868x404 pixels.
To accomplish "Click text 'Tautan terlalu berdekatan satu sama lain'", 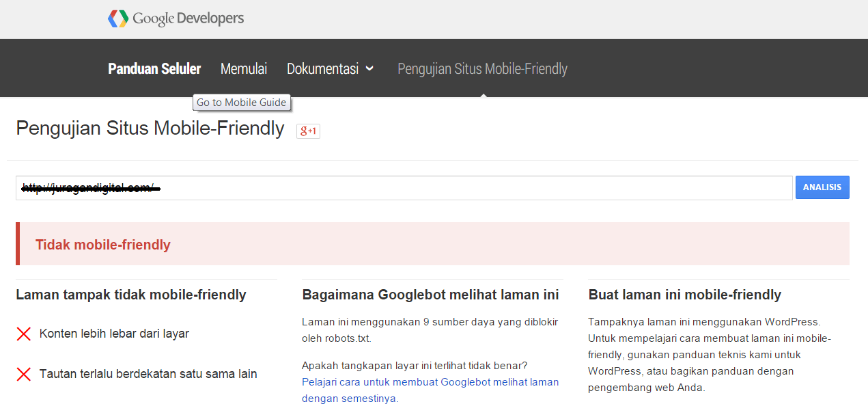I will pyautogui.click(x=148, y=374).
